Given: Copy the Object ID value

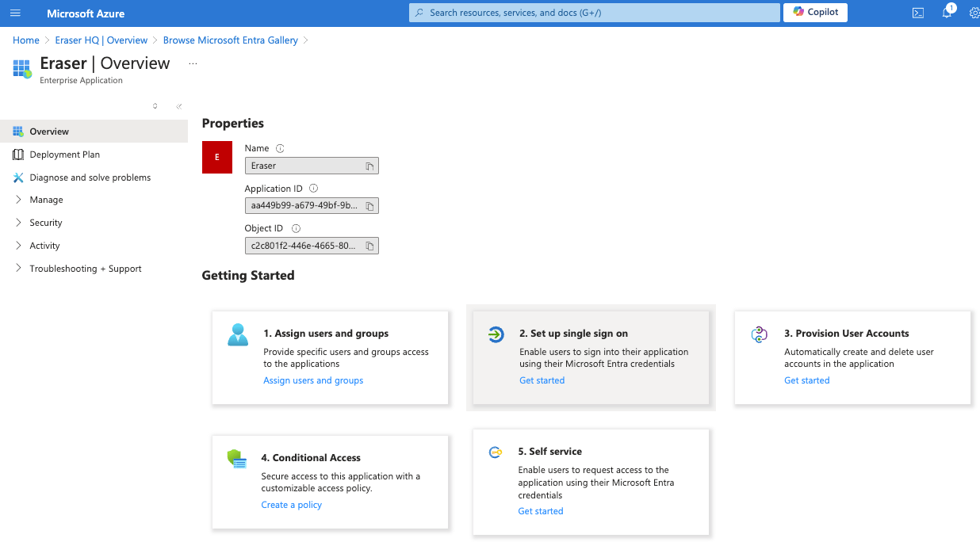Looking at the screenshot, I should coord(369,246).
